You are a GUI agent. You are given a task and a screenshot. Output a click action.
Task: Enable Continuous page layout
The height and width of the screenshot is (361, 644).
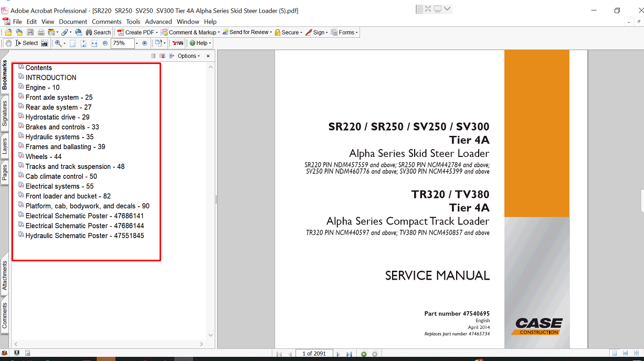(x=625, y=353)
